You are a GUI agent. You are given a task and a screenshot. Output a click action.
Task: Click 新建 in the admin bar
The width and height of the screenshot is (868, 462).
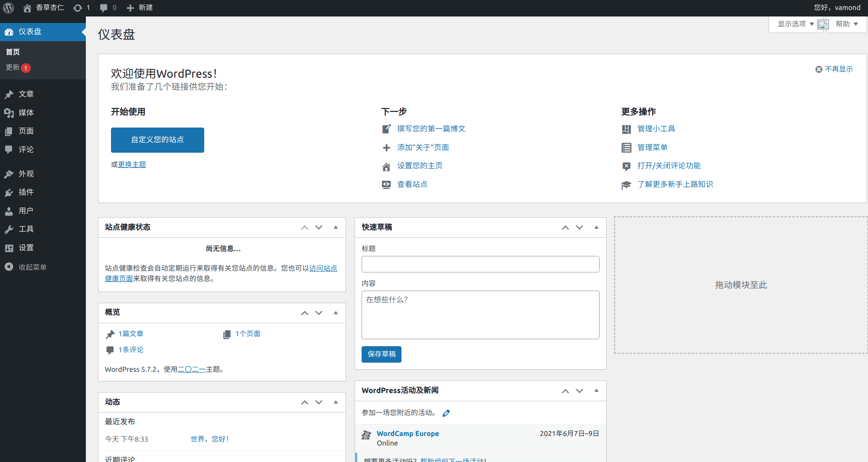click(140, 8)
